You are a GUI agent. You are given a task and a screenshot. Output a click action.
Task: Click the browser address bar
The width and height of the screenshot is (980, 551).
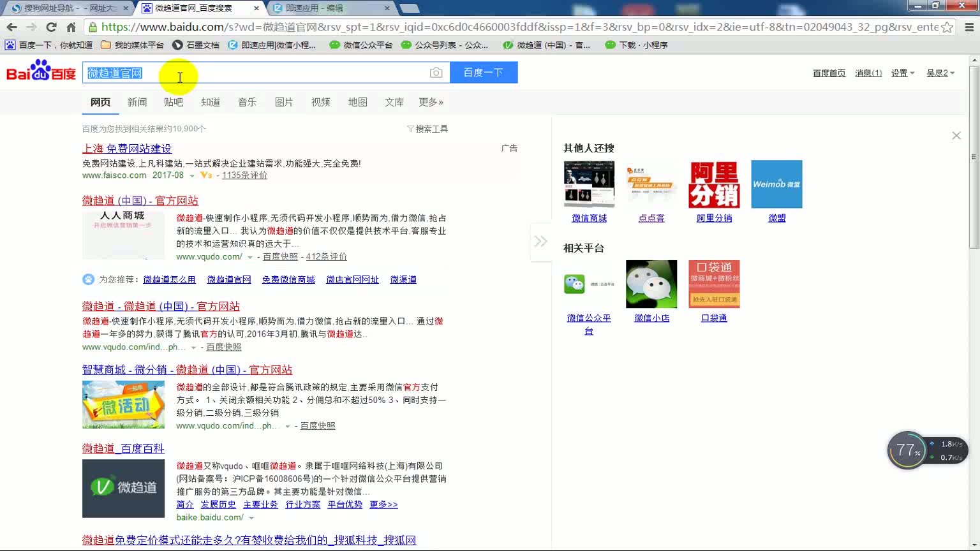(520, 27)
